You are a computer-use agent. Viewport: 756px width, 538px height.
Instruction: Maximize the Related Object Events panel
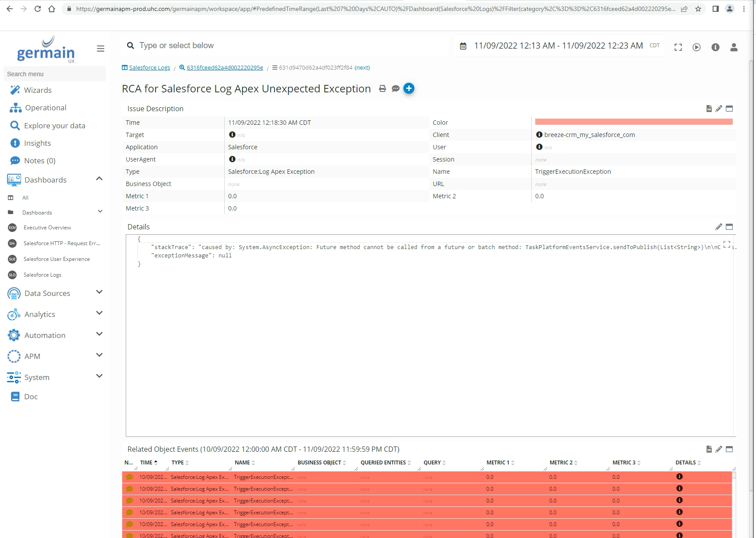729,449
